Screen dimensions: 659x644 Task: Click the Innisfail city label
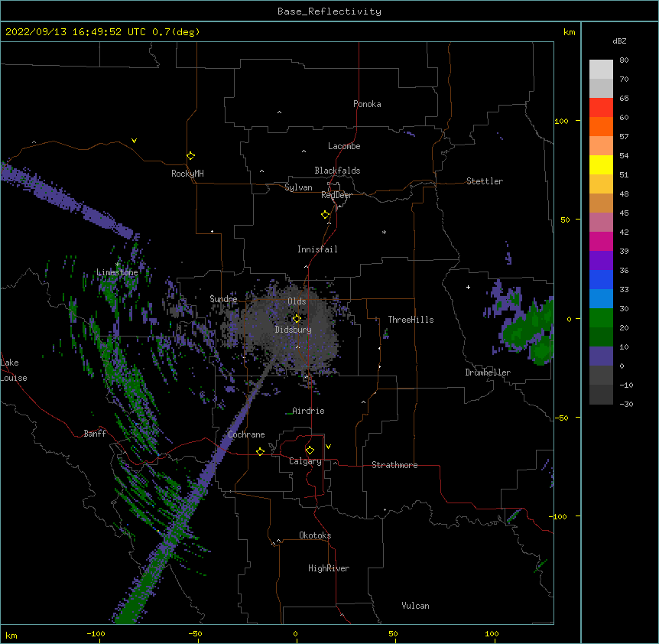click(317, 249)
